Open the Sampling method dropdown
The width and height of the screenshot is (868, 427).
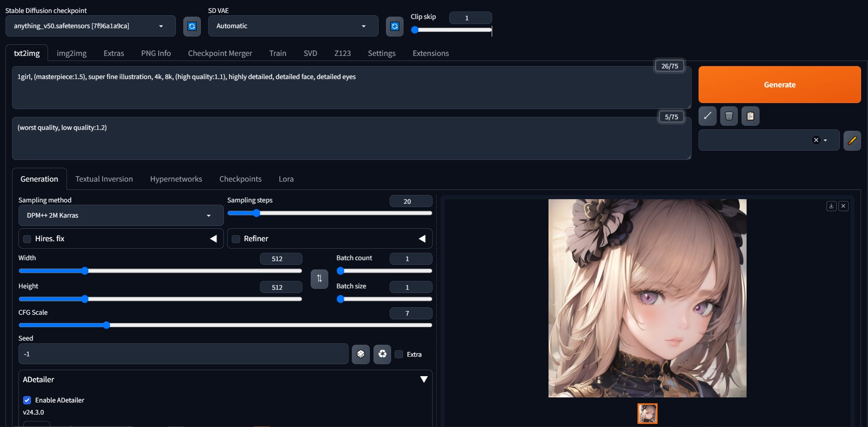pyautogui.click(x=121, y=216)
